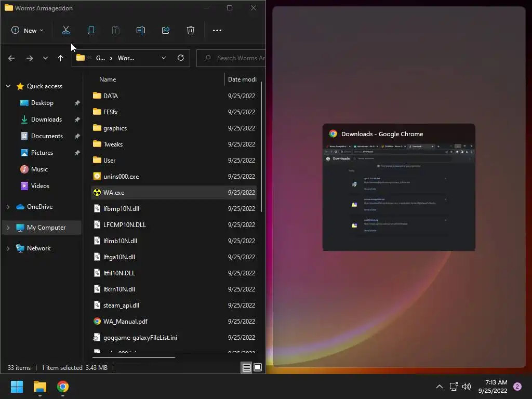This screenshot has height=399, width=532.
Task: Open recent locations chevron
Action: point(46,58)
